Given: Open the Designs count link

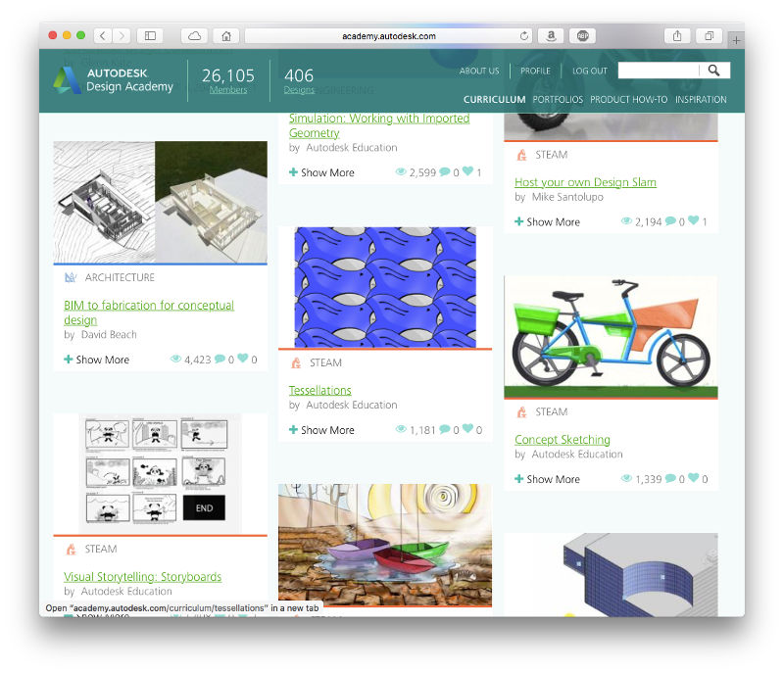Looking at the screenshot, I should pos(299,90).
